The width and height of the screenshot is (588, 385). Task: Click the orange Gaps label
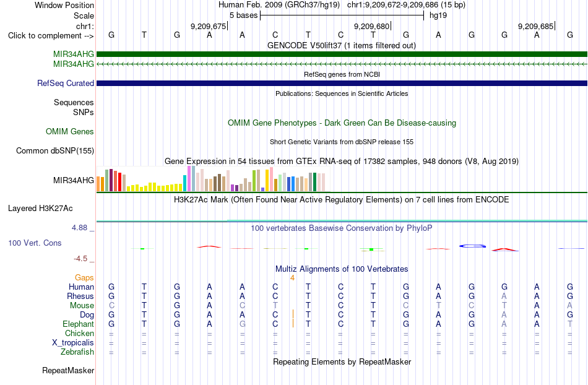pos(84,277)
